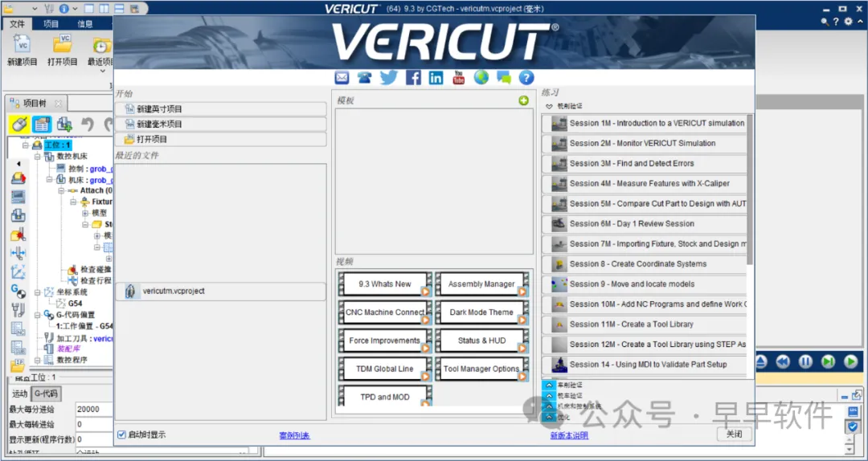
Task: Click the settings gear icon at top right
Action: 849,22
